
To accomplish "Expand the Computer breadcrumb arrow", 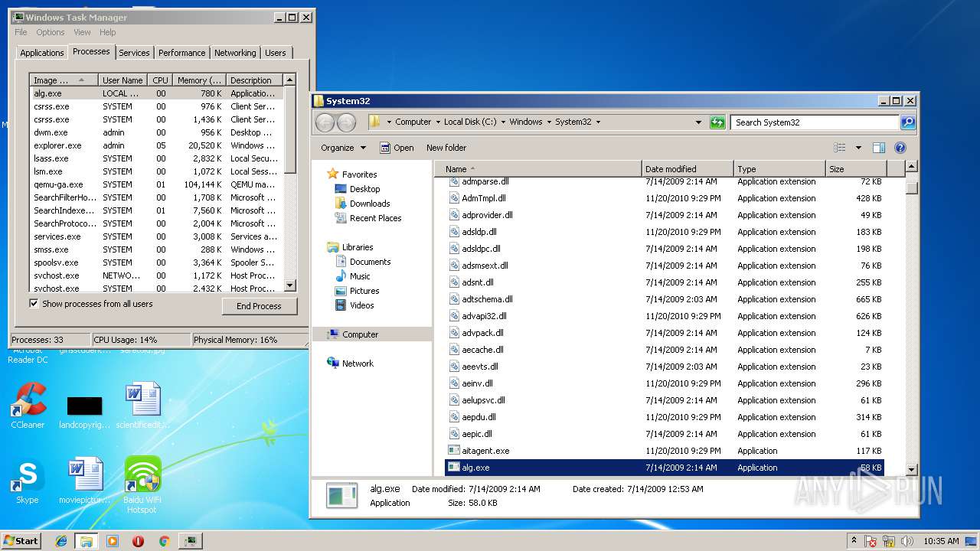I will pyautogui.click(x=437, y=122).
